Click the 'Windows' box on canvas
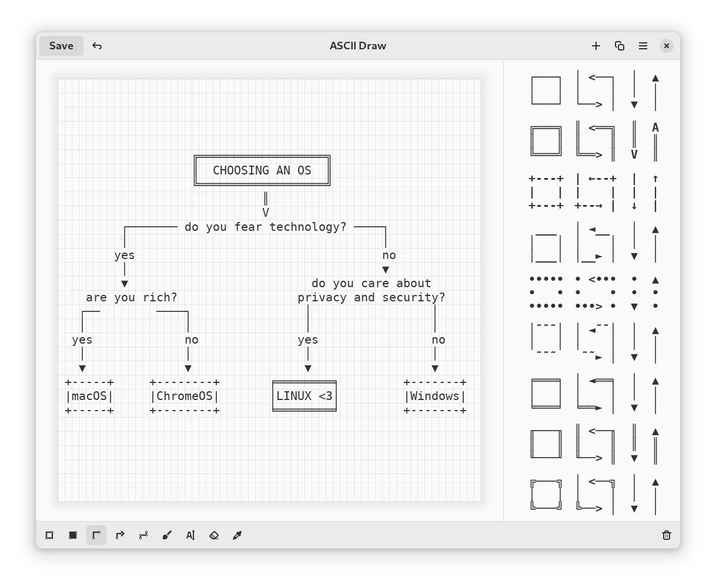This screenshot has width=716, height=588. 435,396
